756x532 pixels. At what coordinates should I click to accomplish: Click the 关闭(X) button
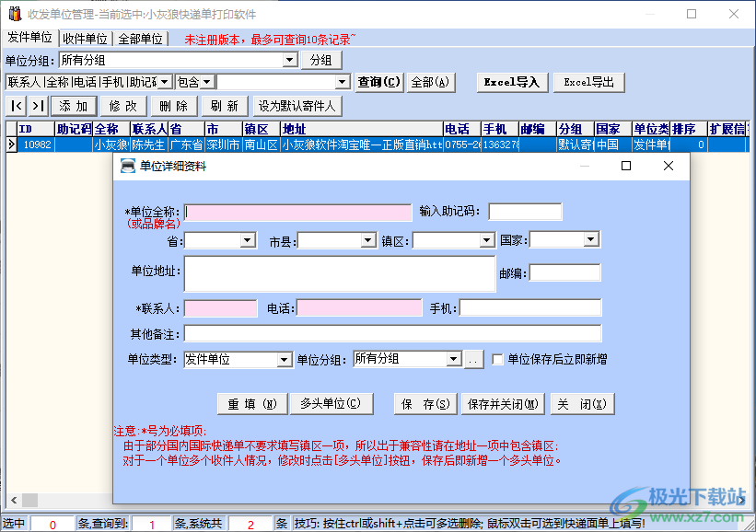coord(583,404)
